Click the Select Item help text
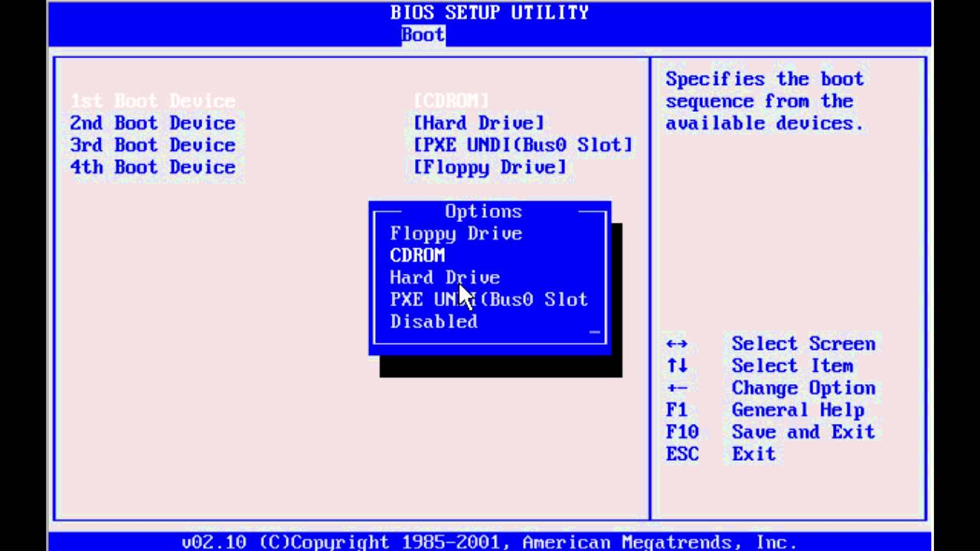 (792, 367)
